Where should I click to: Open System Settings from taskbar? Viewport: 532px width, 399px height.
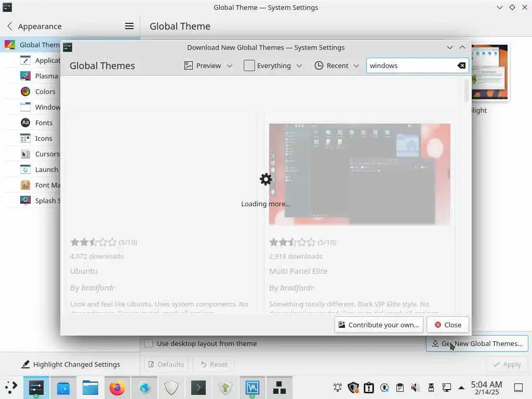(36, 388)
